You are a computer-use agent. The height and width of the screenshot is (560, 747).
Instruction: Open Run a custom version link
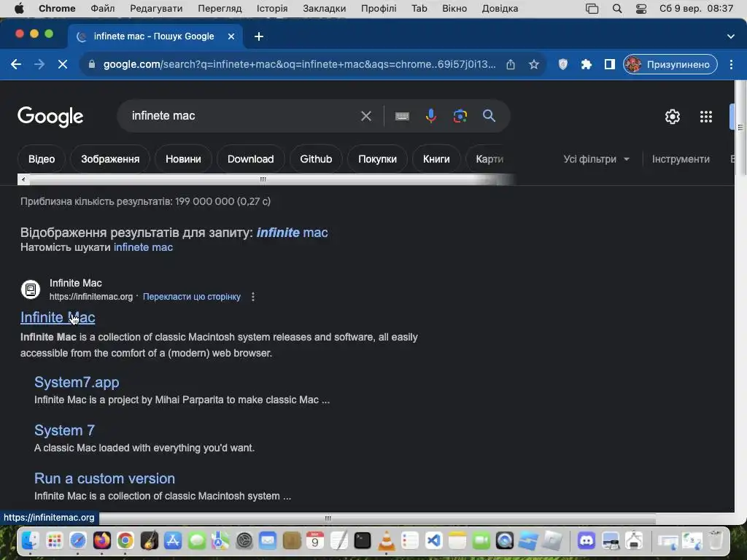[x=104, y=478]
